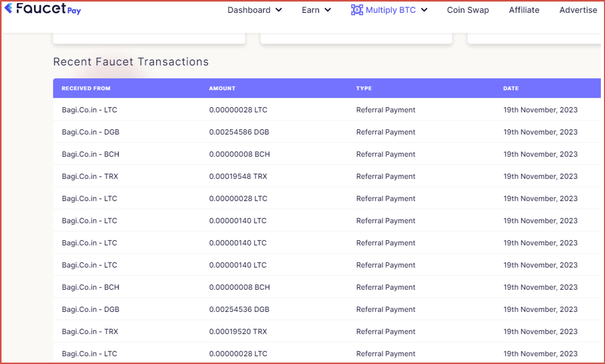Image resolution: width=605 pixels, height=364 pixels.
Task: Click Referral Payment in the 0.00019548 TRX row
Action: (386, 176)
